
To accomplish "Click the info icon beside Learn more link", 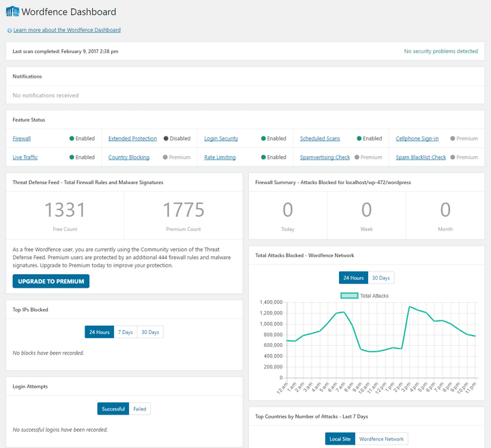I will [10, 31].
